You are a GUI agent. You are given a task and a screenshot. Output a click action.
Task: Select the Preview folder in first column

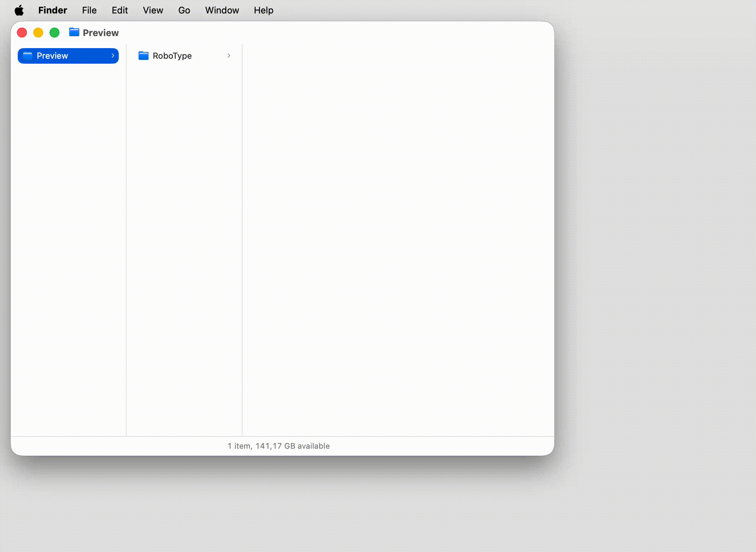(x=52, y=56)
